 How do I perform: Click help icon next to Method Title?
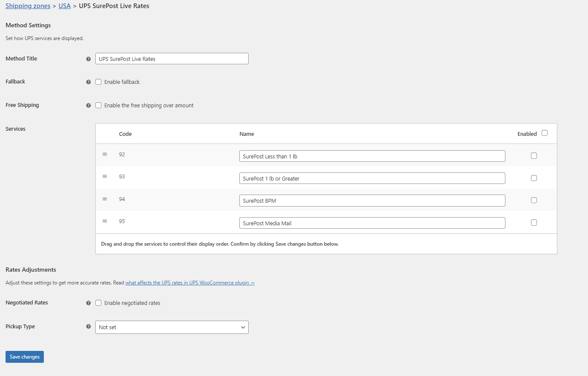point(89,59)
